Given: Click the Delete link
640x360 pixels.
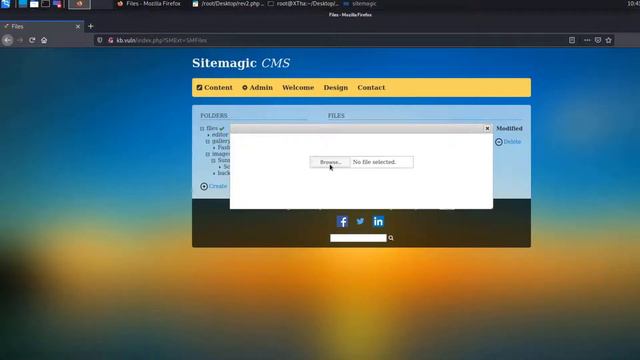Looking at the screenshot, I should 512,142.
